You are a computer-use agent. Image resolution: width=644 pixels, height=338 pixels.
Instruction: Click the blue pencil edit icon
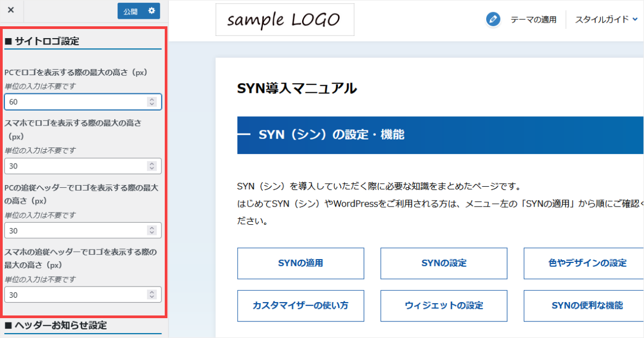(x=493, y=20)
